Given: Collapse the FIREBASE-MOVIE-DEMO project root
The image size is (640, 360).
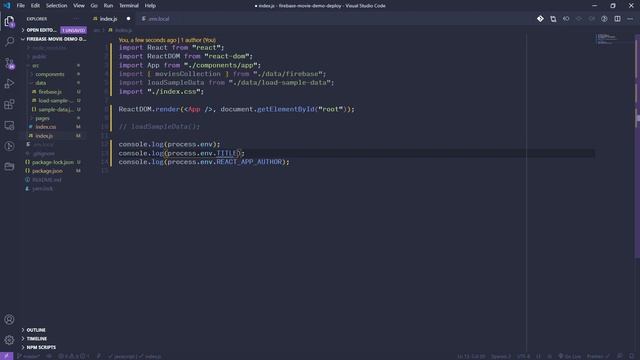Looking at the screenshot, I should pos(54,39).
